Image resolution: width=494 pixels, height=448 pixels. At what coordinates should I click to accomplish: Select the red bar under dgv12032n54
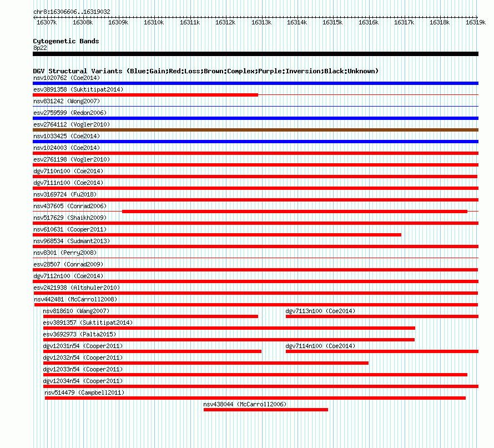206,363
